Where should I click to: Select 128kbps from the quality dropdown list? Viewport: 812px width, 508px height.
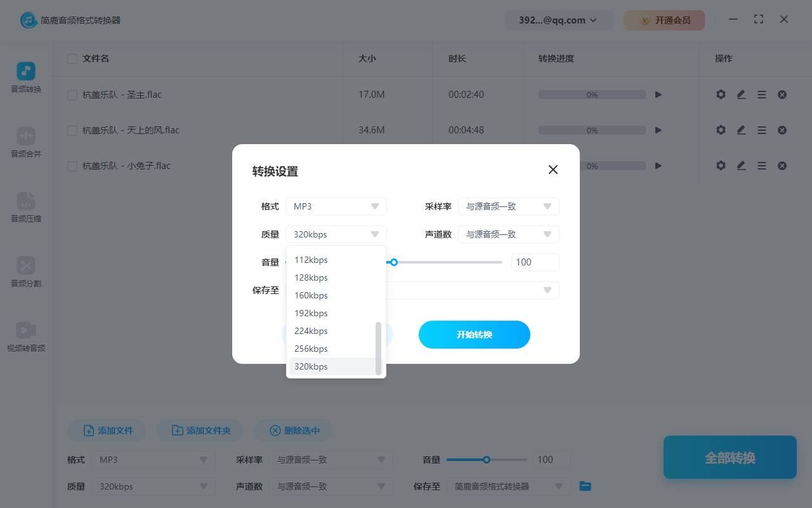tap(311, 277)
